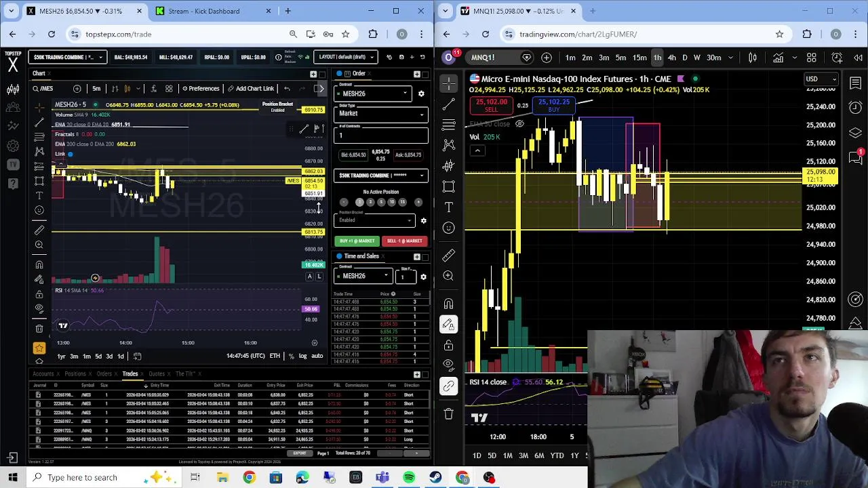Switch to the Orders tab
This screenshot has width=868, height=488.
point(104,374)
